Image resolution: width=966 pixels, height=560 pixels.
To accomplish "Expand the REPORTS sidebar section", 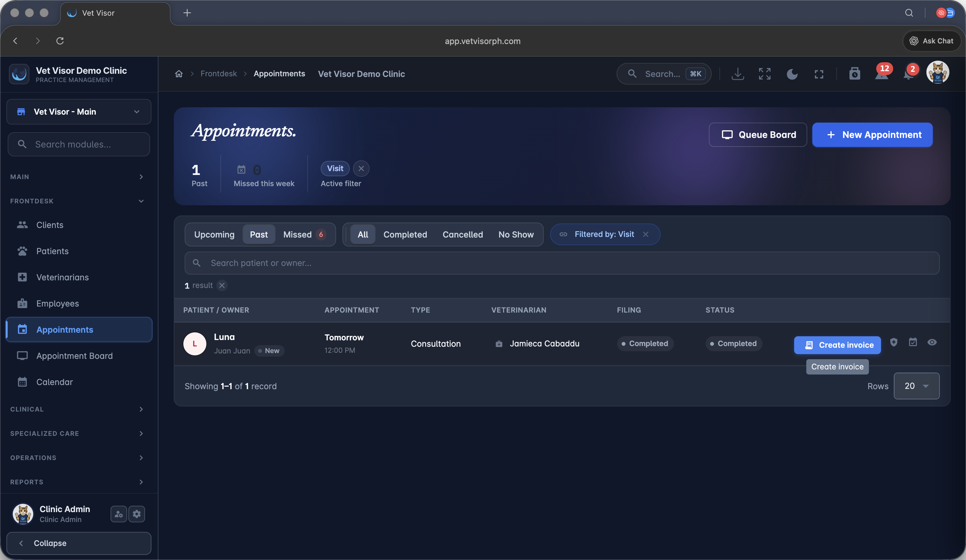I will [77, 482].
